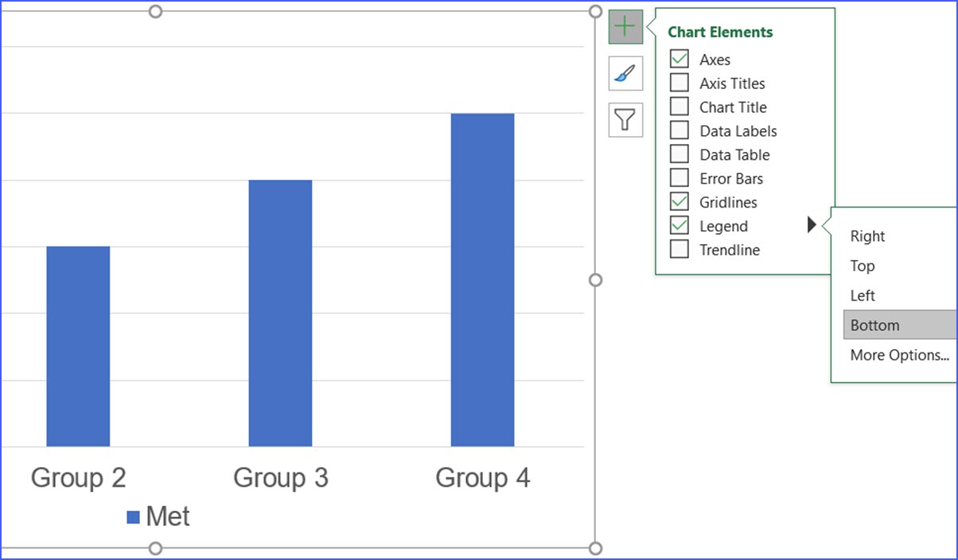Enable the Chart Title checkbox
Screen dimensions: 958x560
point(680,107)
